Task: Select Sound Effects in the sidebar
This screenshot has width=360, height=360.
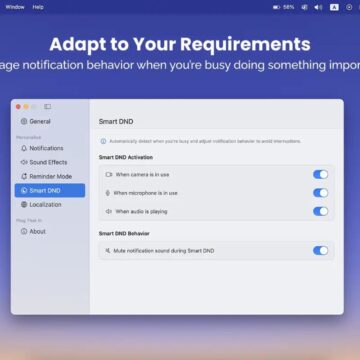Action: (x=50, y=162)
